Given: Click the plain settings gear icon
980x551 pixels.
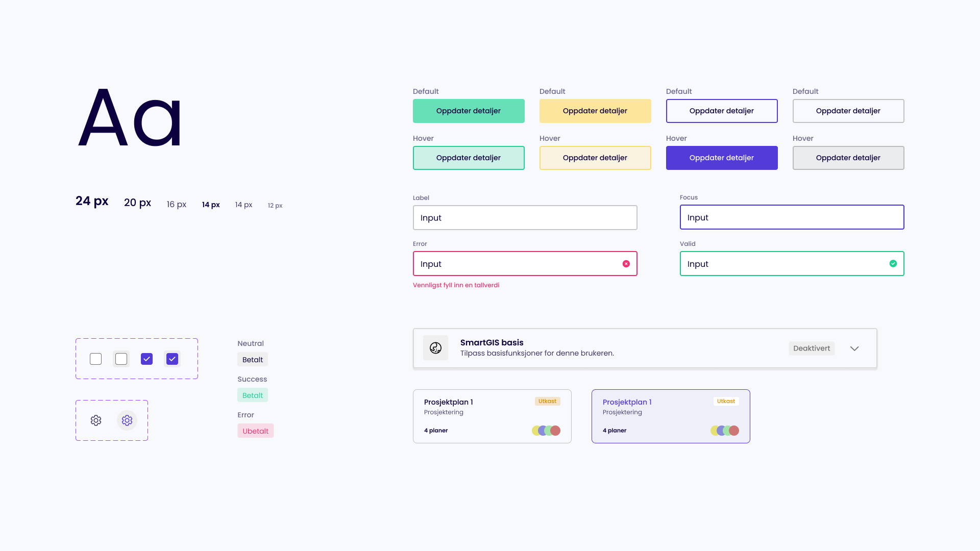Looking at the screenshot, I should (96, 420).
